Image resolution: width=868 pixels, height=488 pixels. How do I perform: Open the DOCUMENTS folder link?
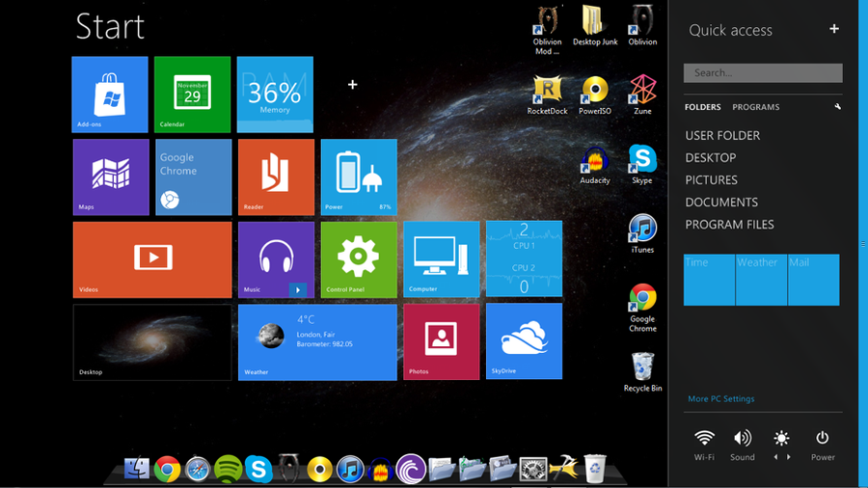click(x=721, y=203)
